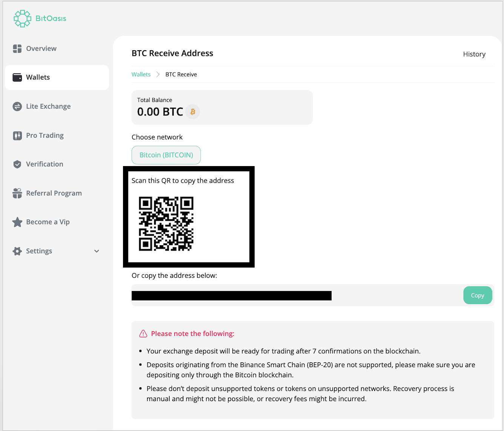Click the green Copy button
The width and height of the screenshot is (504, 431).
[x=478, y=296]
